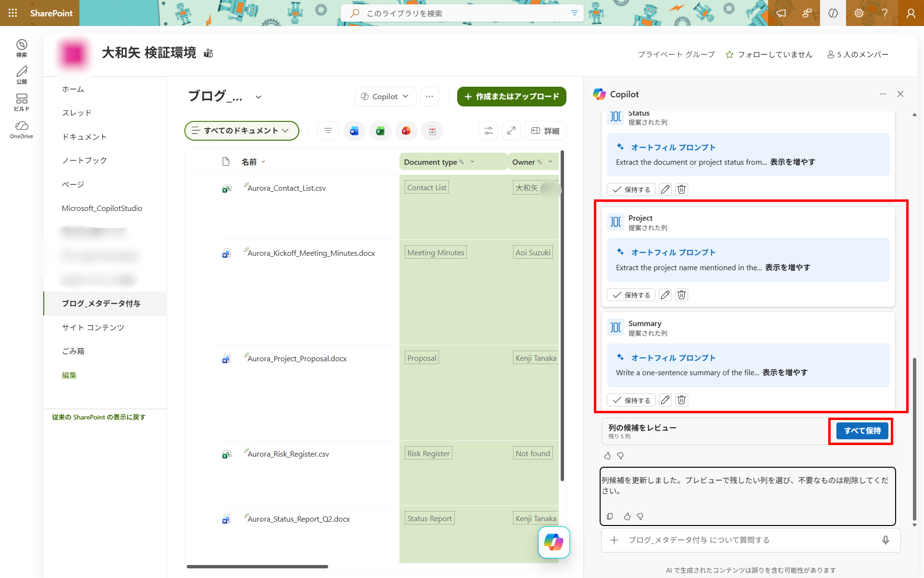The height and width of the screenshot is (578, 924).
Task: Delete the Project suggested column
Action: pos(681,295)
